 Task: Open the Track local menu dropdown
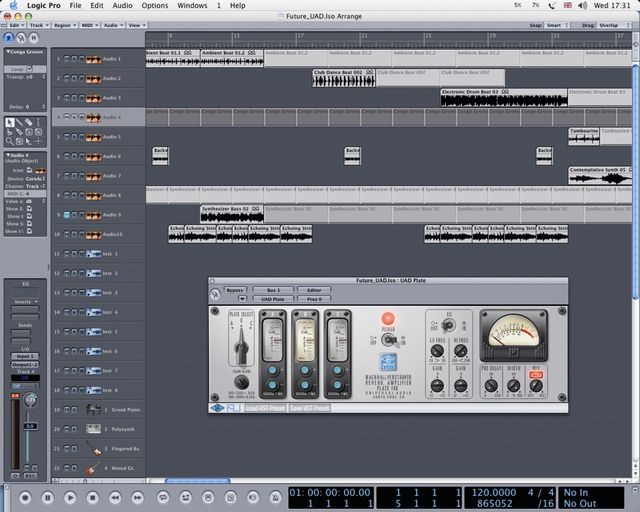point(39,25)
